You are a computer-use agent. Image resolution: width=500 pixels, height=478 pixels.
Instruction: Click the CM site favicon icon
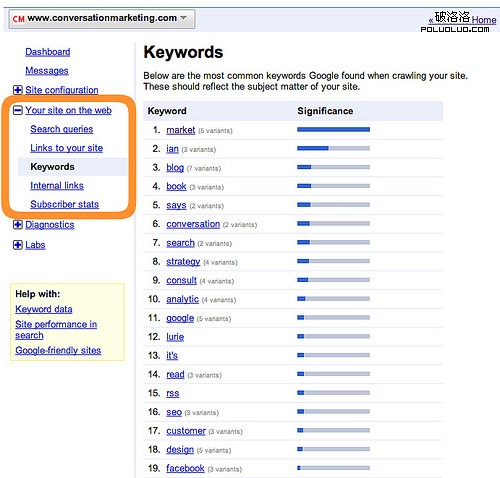click(18, 19)
